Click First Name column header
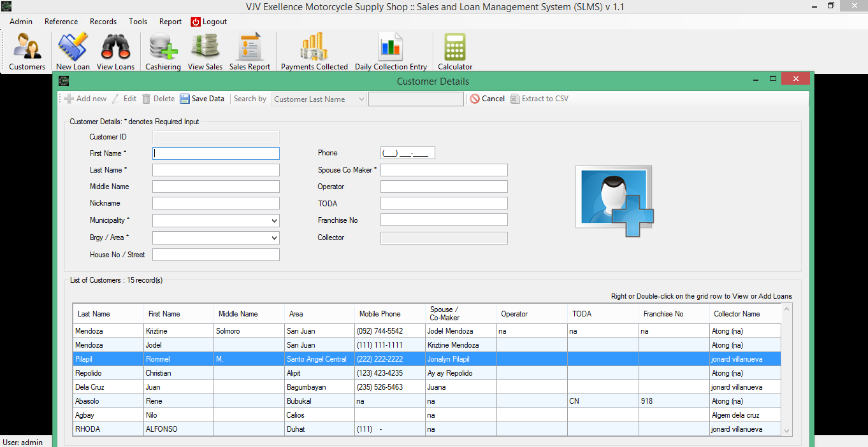Image resolution: width=868 pixels, height=447 pixels. coord(179,314)
